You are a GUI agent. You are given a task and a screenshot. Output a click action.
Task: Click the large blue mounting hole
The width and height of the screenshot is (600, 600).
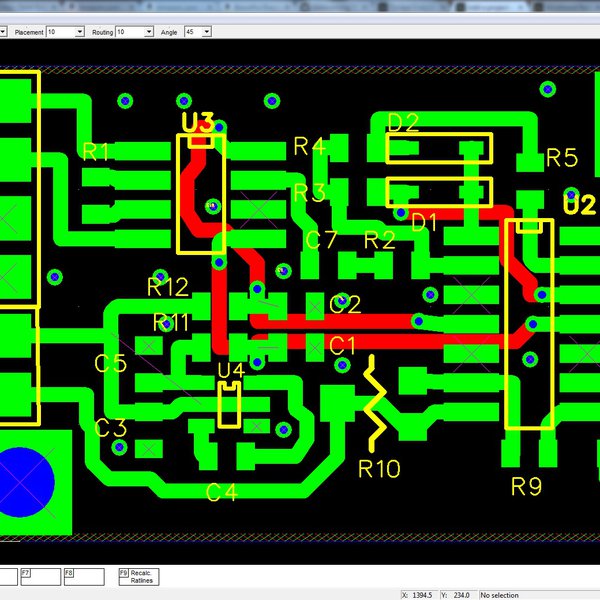pyautogui.click(x=22, y=482)
